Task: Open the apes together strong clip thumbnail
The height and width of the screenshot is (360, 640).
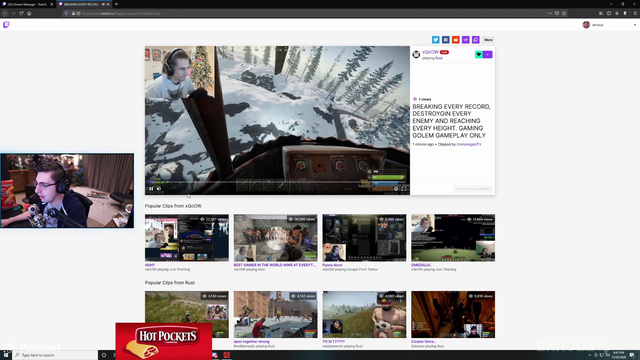Action: tap(276, 314)
